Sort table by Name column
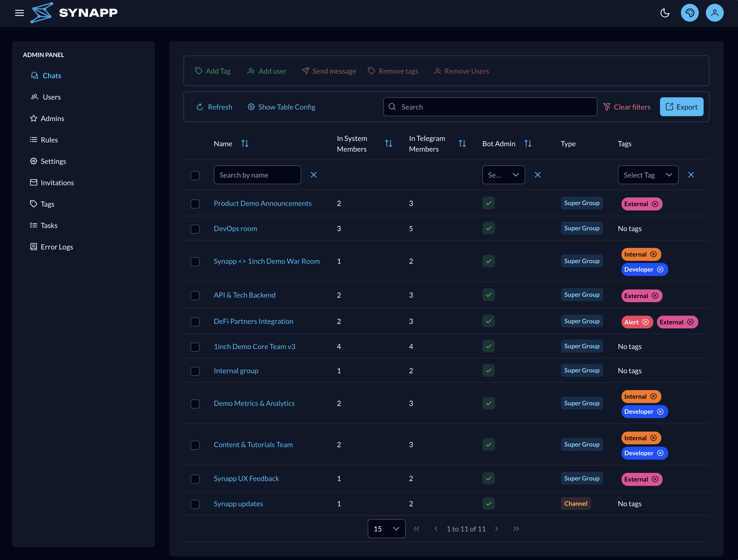Viewport: 738px width, 560px height. (245, 143)
